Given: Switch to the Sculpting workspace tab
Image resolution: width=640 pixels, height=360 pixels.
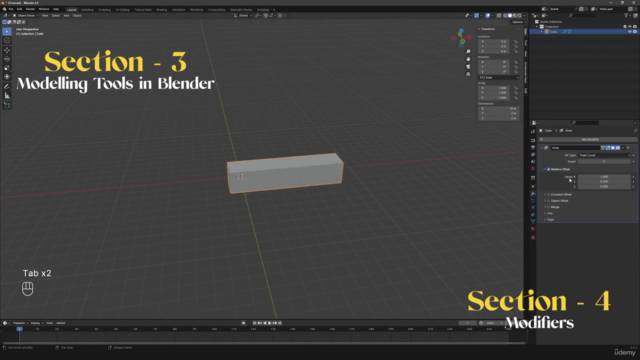Looking at the screenshot, I should coord(104,10).
